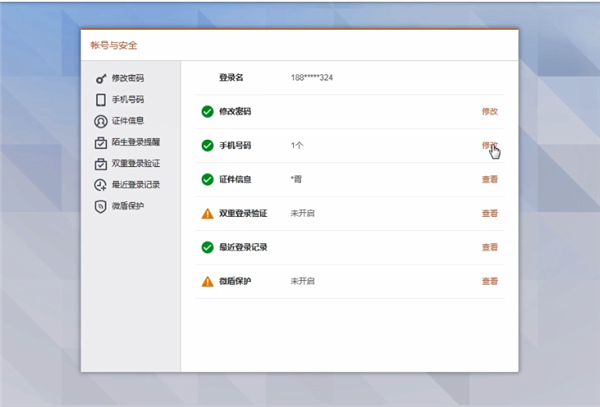Open 手机号码 in the sidebar menu
Viewport: 600px width, 407px height.
[x=128, y=99]
